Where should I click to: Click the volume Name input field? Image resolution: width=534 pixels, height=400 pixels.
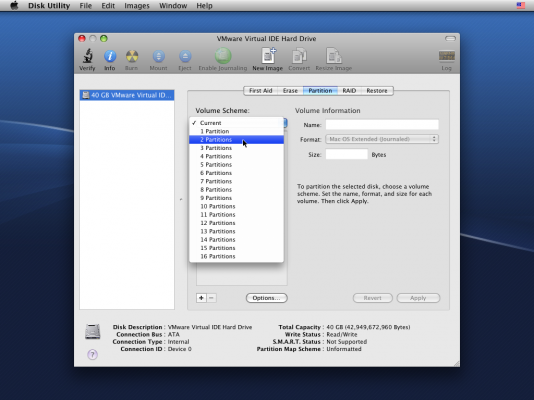(x=382, y=125)
